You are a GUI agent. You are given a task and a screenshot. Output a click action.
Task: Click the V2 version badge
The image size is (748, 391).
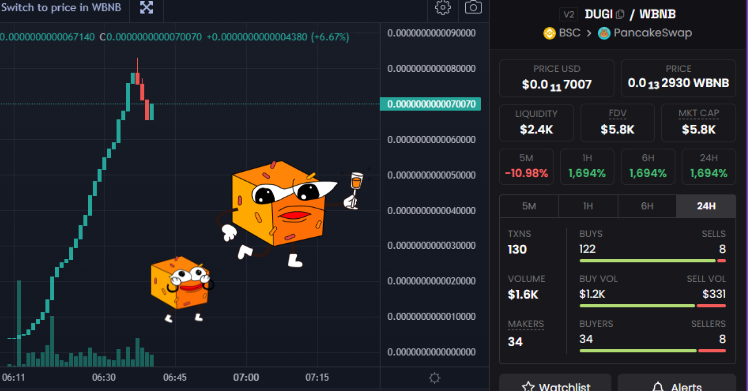click(569, 14)
